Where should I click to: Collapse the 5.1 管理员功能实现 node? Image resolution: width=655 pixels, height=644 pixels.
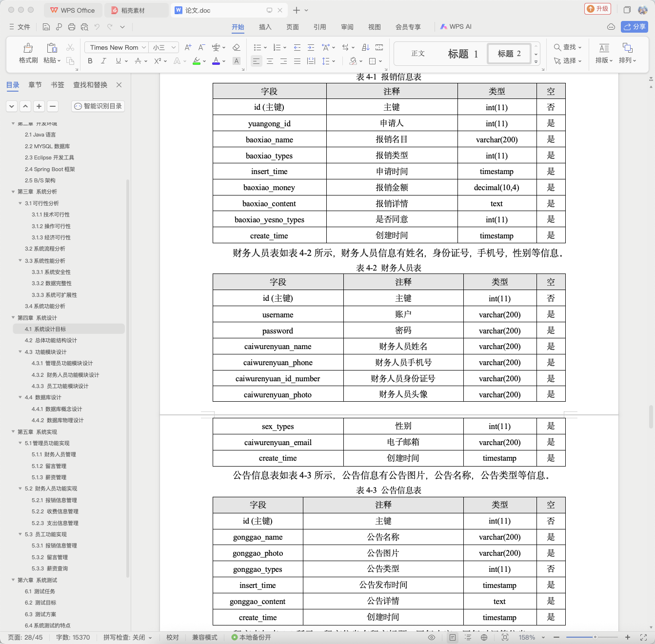click(20, 443)
